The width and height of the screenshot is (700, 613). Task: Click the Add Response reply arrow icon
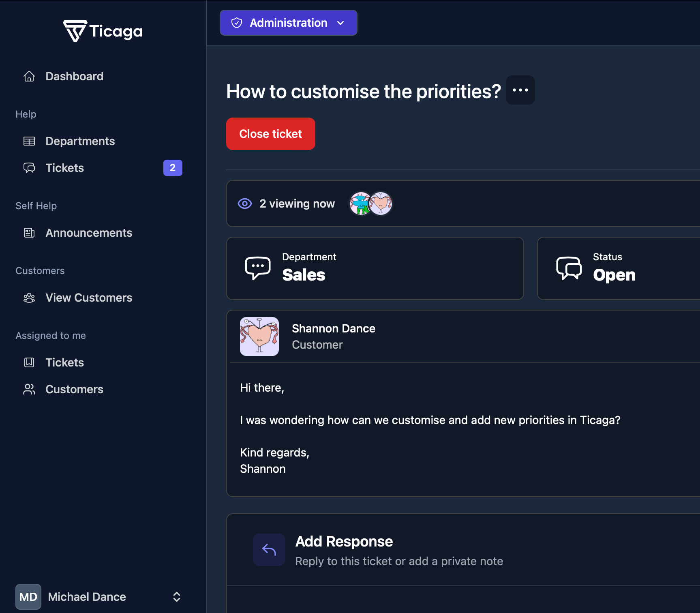[269, 550]
